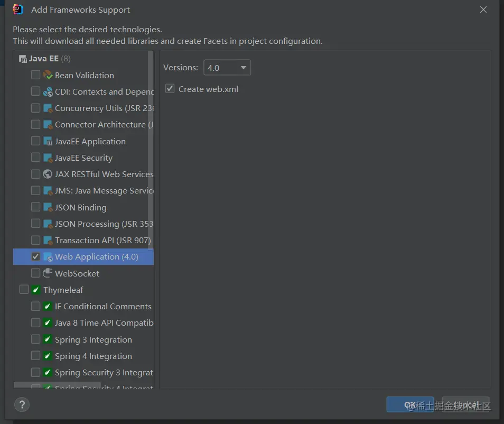Click the IntelliJ IDEA logo in title bar
The width and height of the screenshot is (504, 424).
point(18,10)
